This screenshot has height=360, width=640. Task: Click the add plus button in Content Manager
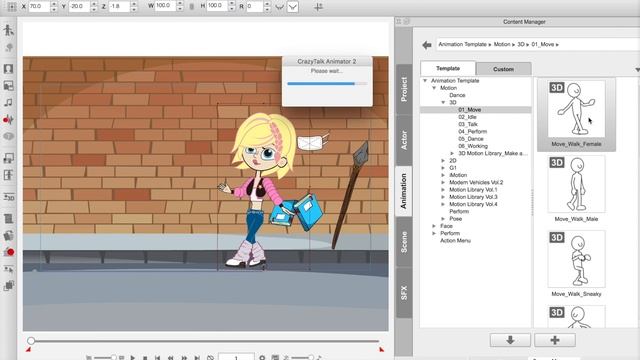click(555, 340)
